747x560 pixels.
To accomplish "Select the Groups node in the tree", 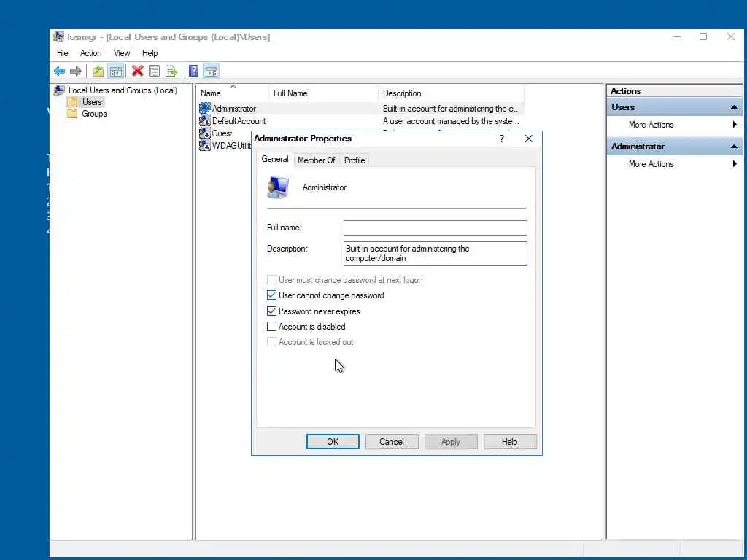I will pos(94,114).
